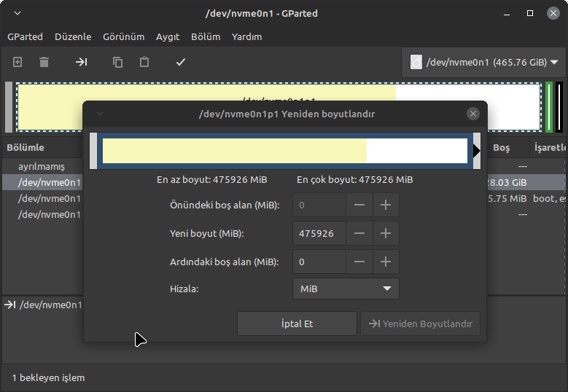568x392 pixels.
Task: Close the Yeniden boyutlandır dialog
Action: pyautogui.click(x=473, y=114)
